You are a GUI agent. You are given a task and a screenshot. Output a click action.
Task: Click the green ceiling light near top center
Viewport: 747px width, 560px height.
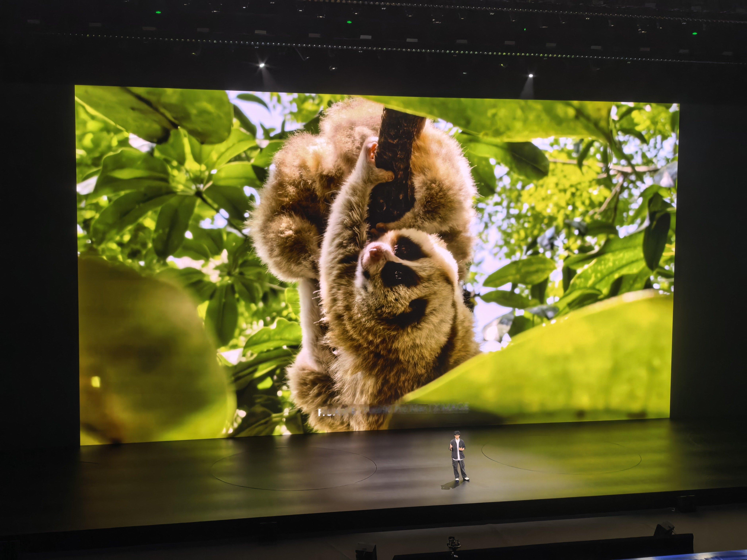pyautogui.click(x=349, y=22)
